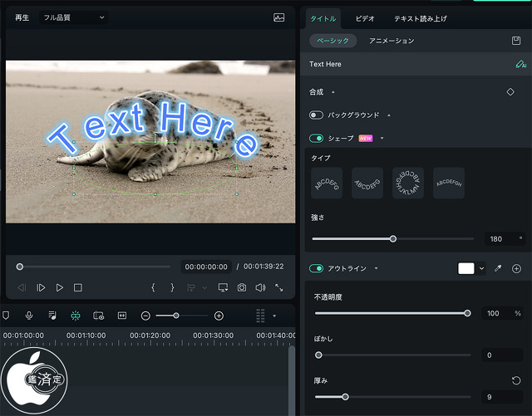
Task: Set mark out with right brace
Action: (x=172, y=288)
